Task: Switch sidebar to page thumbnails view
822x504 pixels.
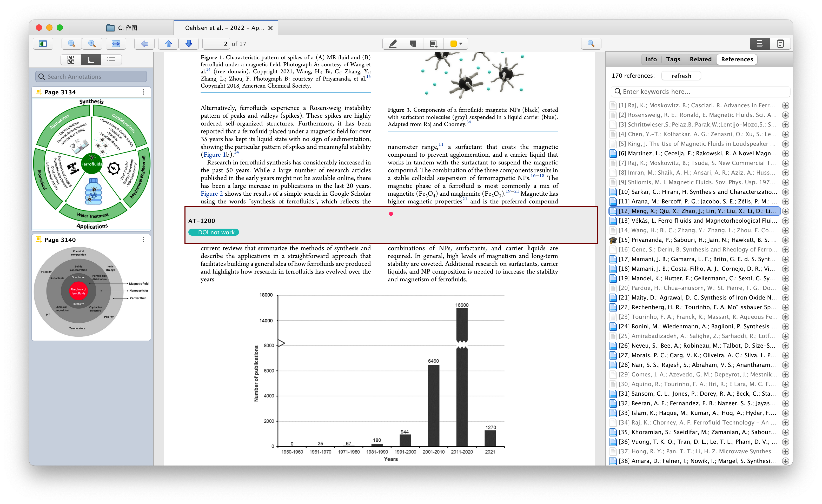Action: coord(71,60)
